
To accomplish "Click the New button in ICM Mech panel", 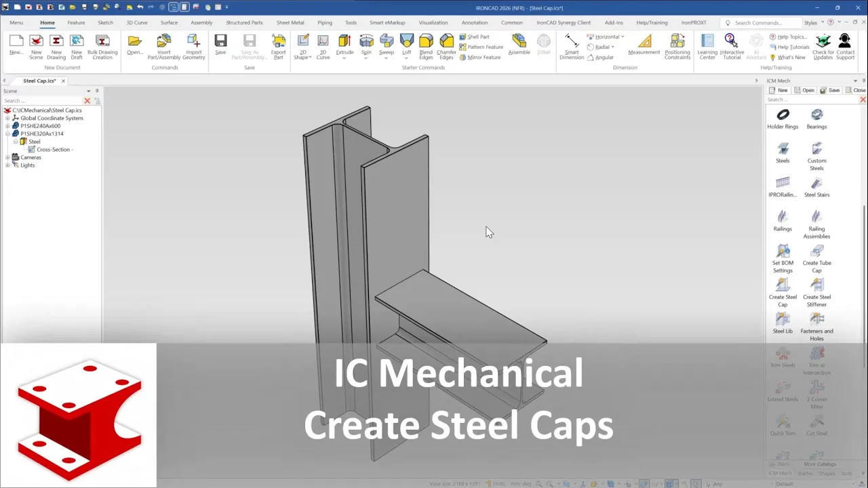I will pyautogui.click(x=778, y=90).
